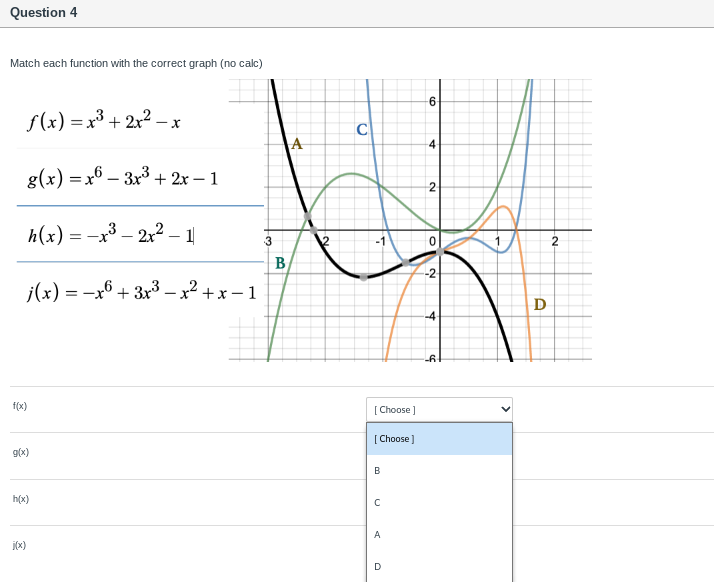The image size is (714, 582).
Task: Click the instruction text 'Match each function'
Action: (x=136, y=63)
